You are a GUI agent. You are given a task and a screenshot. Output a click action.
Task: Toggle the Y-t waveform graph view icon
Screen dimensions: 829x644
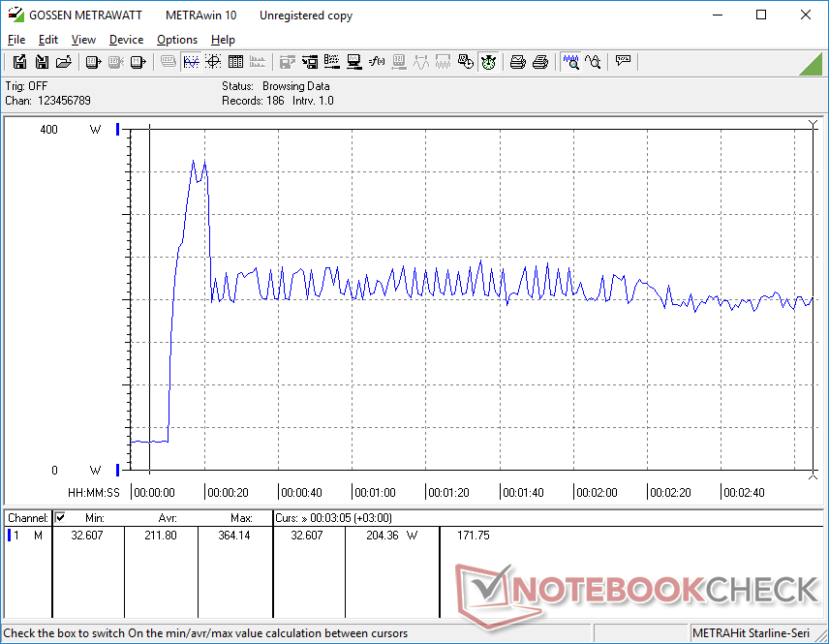tap(191, 62)
